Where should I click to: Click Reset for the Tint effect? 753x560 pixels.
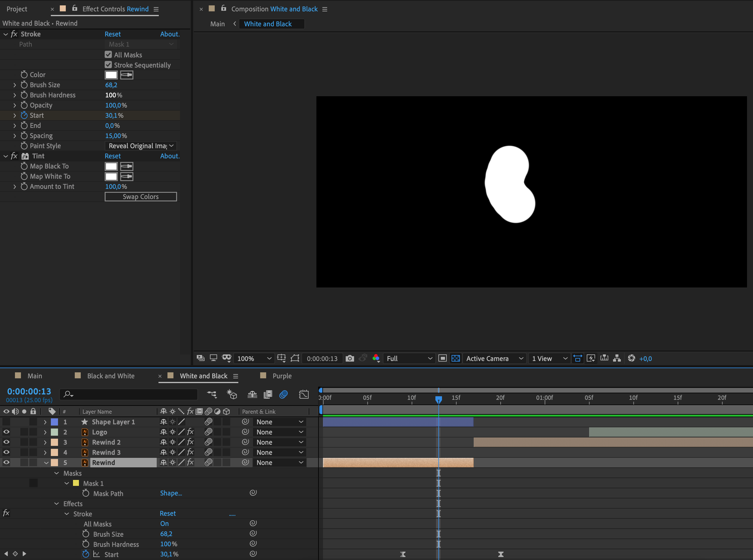[x=113, y=156]
